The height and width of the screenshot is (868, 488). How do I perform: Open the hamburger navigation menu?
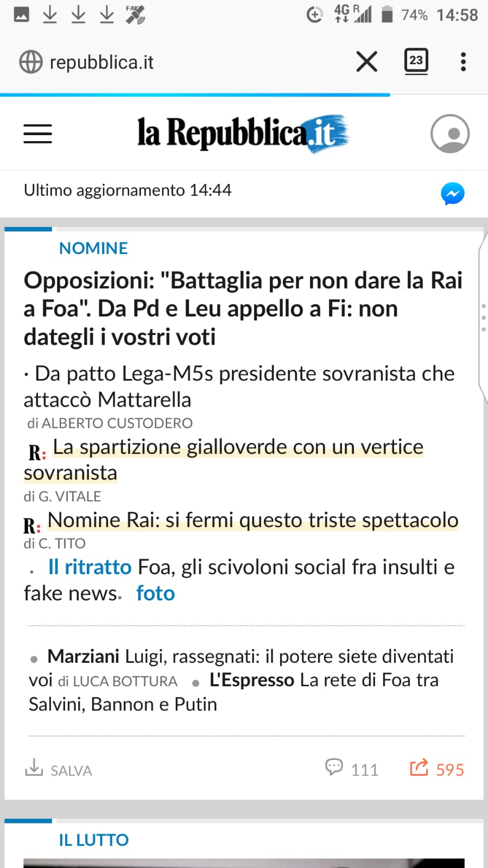point(37,134)
